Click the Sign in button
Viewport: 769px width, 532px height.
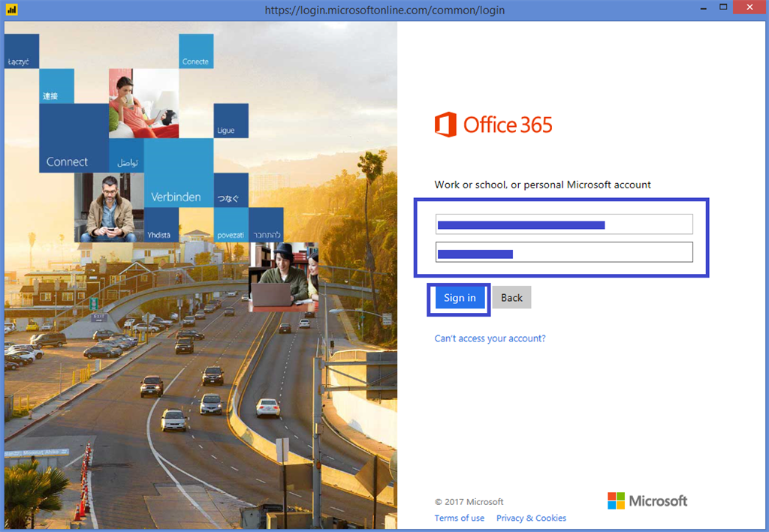point(460,298)
